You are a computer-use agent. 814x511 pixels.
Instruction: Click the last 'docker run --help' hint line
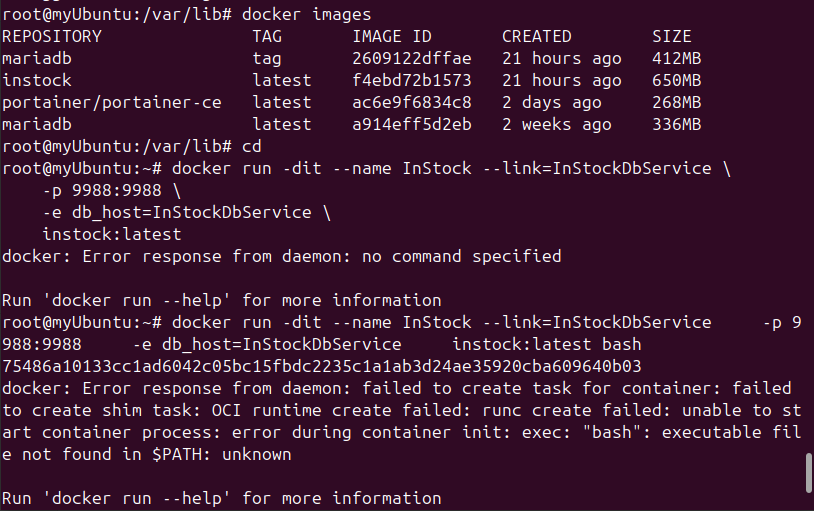coord(221,498)
